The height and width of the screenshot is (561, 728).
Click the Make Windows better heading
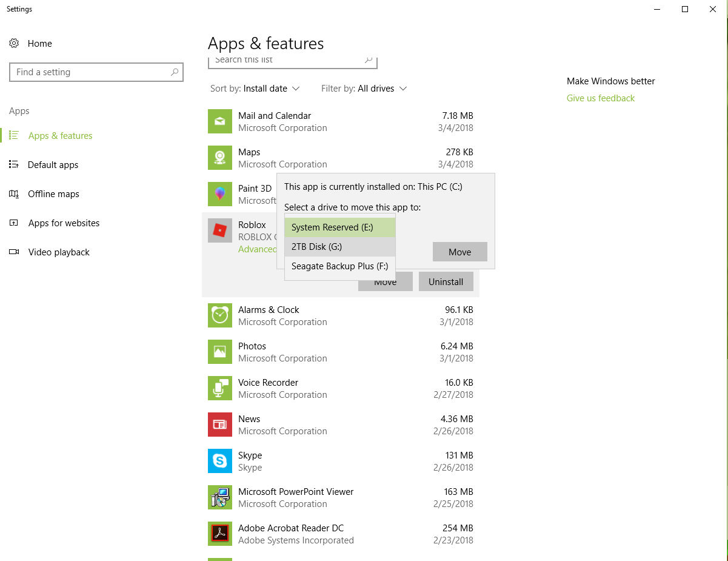pos(611,81)
